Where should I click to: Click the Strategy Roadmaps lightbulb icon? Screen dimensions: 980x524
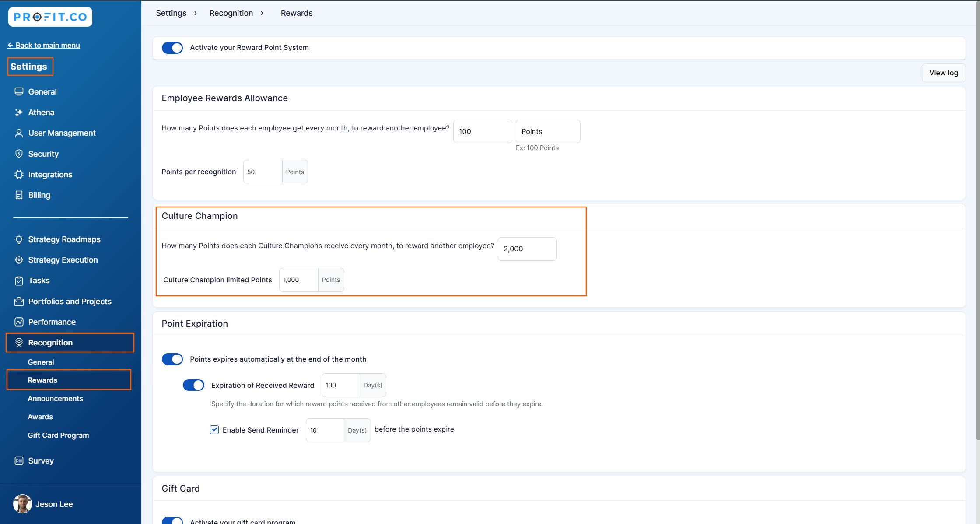click(x=19, y=239)
